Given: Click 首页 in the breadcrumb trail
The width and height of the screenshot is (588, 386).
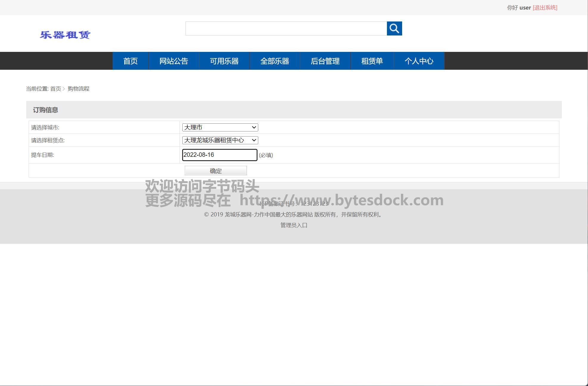Looking at the screenshot, I should click(55, 89).
